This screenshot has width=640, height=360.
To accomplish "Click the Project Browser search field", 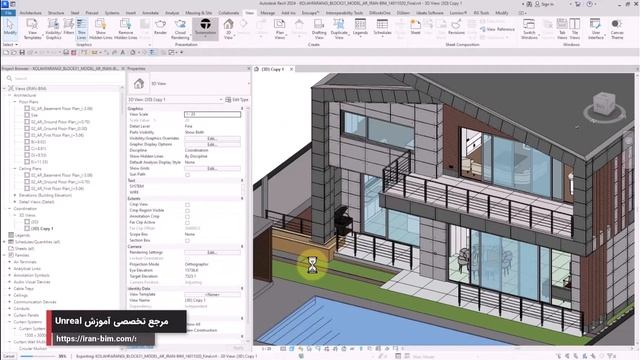I will point(63,78).
